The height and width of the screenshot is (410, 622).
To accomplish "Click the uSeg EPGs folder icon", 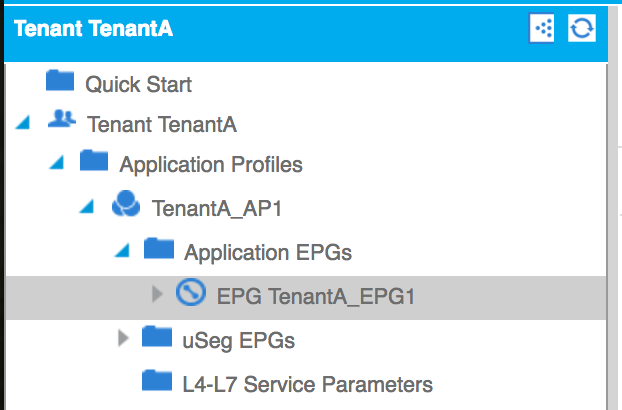I will [x=157, y=337].
